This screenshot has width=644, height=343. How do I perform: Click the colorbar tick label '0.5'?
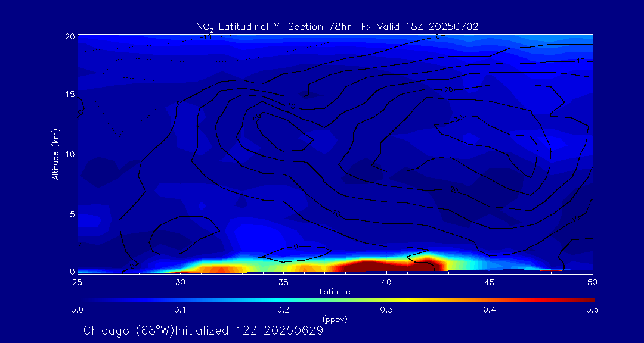tap(592, 310)
